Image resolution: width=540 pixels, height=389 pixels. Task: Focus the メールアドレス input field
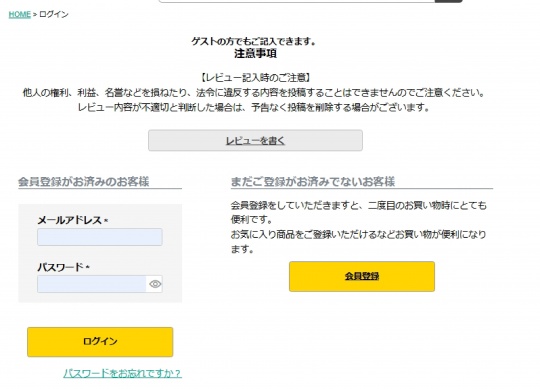(x=100, y=237)
